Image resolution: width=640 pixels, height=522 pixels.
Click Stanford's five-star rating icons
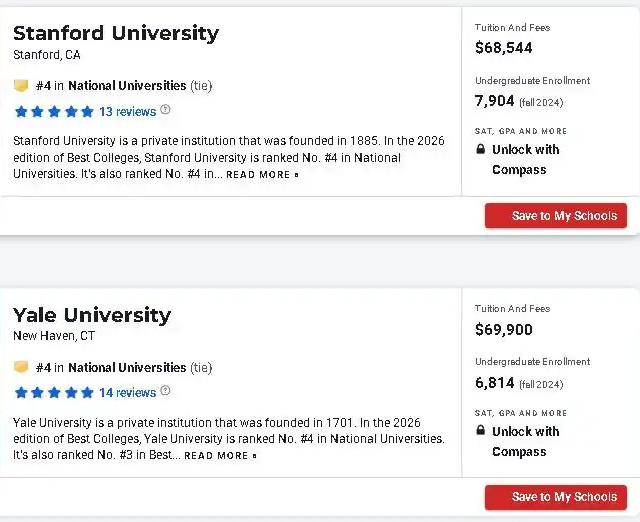(x=54, y=111)
